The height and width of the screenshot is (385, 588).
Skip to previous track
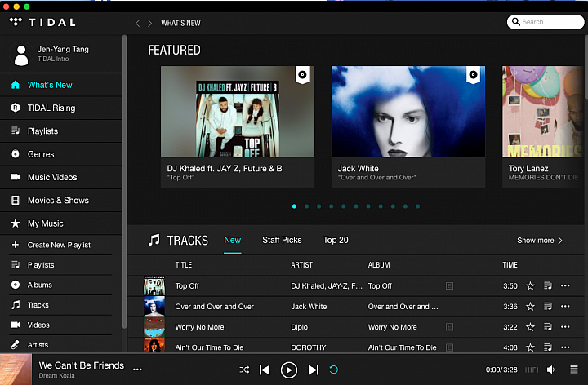[x=265, y=370]
